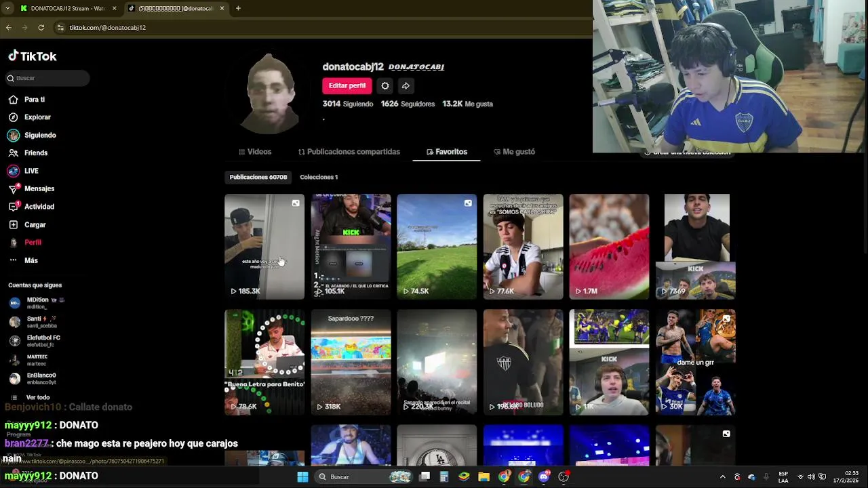Open the watermelon video with 1.7M views
The height and width of the screenshot is (488, 868).
609,246
